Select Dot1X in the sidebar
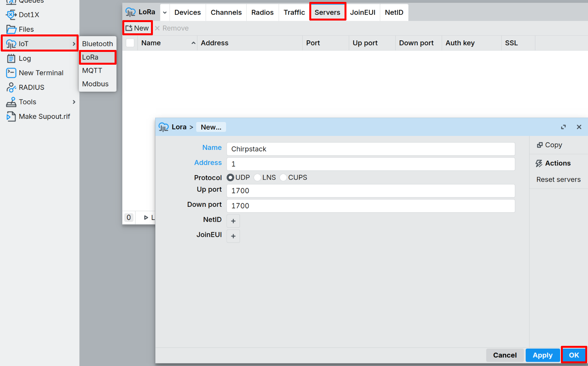Screen dimensions: 588x366 (x=28, y=15)
